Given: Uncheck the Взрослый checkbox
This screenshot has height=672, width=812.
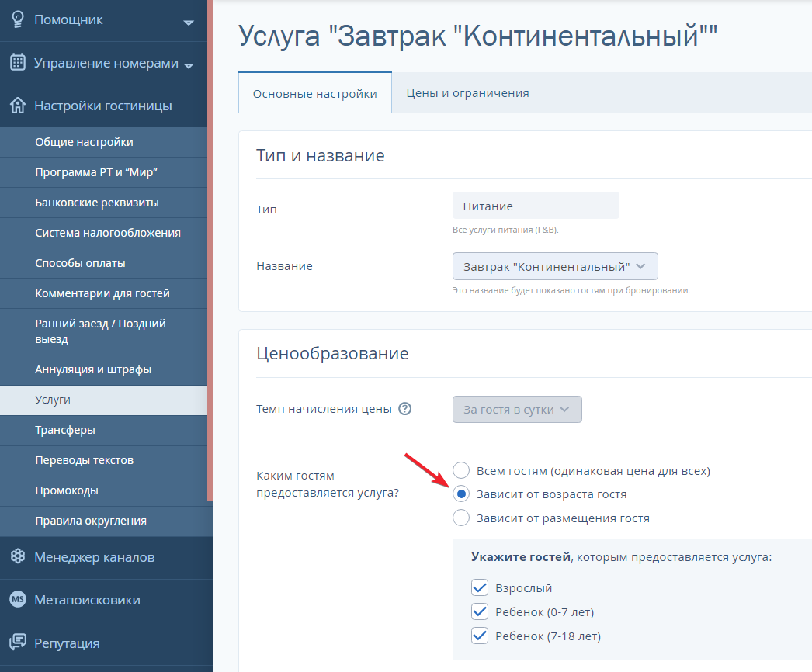Looking at the screenshot, I should pyautogui.click(x=480, y=587).
